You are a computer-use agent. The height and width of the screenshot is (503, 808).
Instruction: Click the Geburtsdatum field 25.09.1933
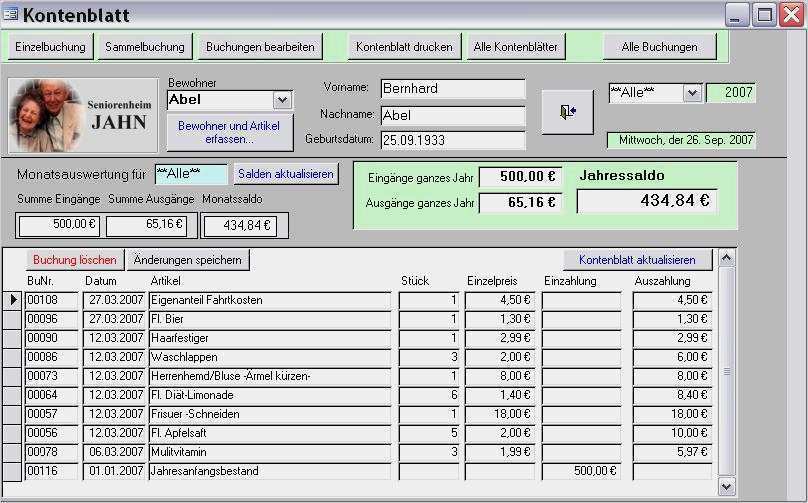(452, 140)
